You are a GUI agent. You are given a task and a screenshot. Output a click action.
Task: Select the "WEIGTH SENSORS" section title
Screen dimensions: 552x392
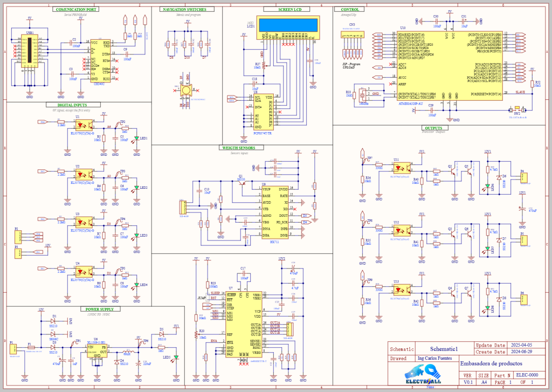tap(239, 148)
